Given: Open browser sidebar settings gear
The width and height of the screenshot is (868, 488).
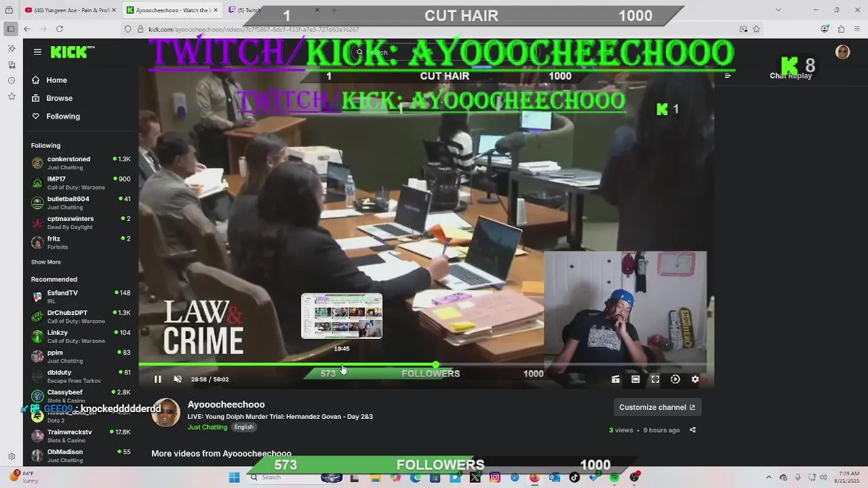Looking at the screenshot, I should (12, 457).
